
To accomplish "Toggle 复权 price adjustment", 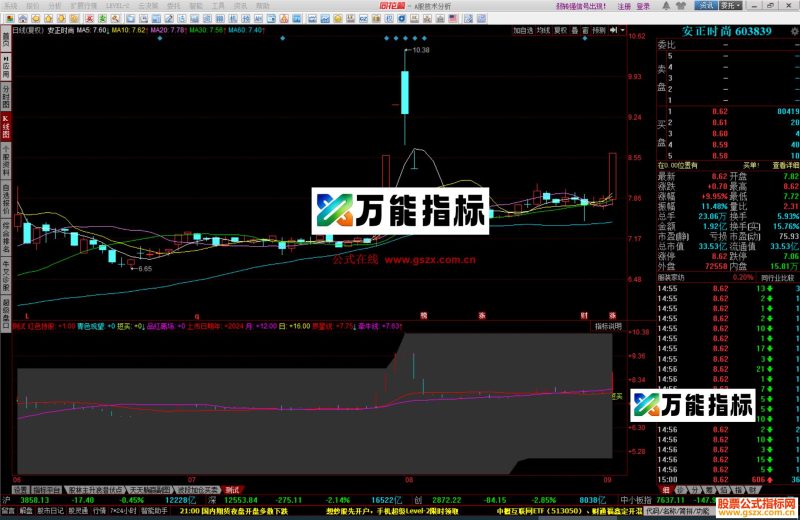I will click(561, 31).
